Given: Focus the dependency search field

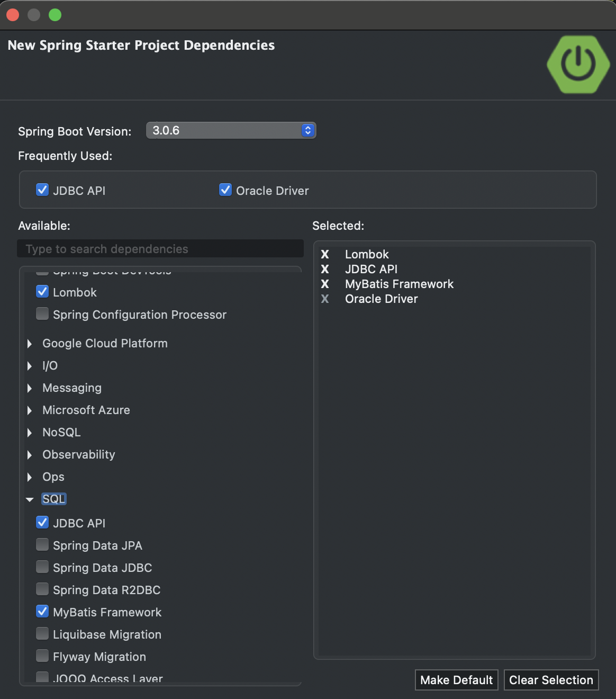Looking at the screenshot, I should click(160, 249).
